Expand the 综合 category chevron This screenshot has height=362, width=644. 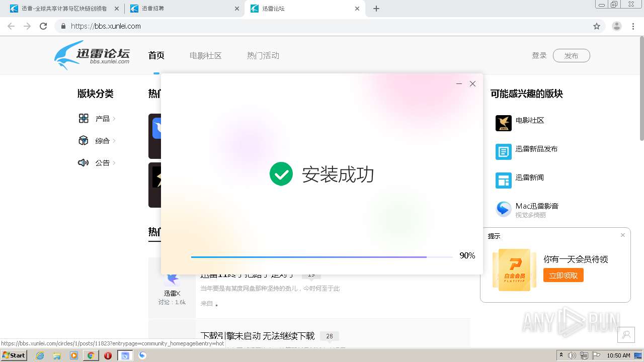pos(114,141)
